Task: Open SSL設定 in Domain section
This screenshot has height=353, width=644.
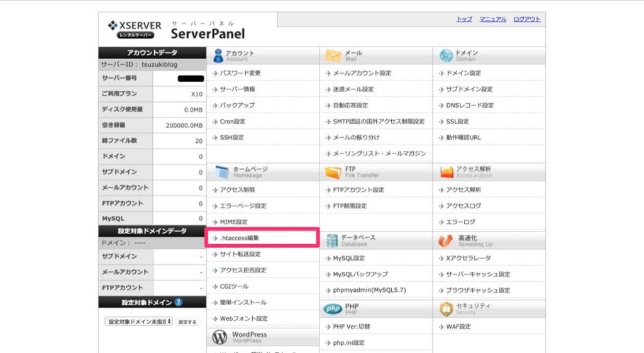Action: click(x=458, y=121)
